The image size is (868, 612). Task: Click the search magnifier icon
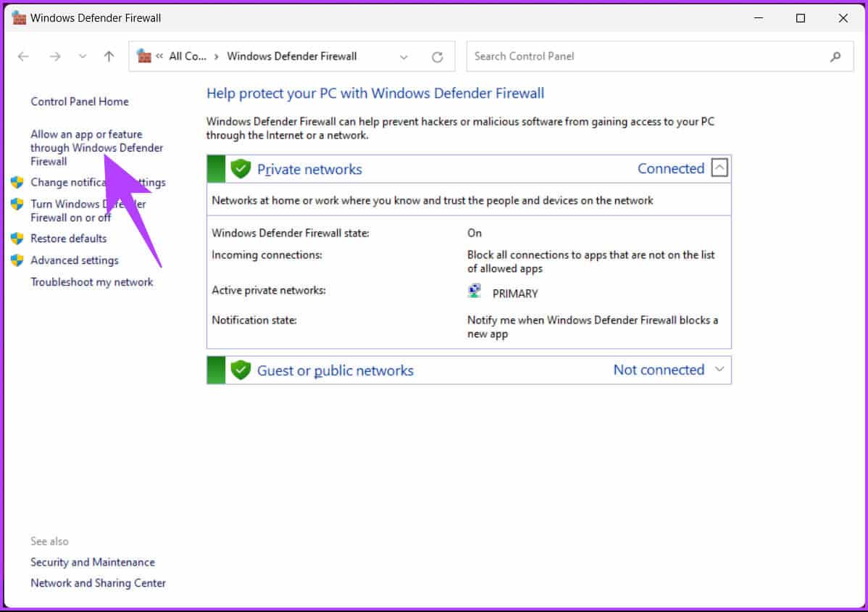point(835,57)
